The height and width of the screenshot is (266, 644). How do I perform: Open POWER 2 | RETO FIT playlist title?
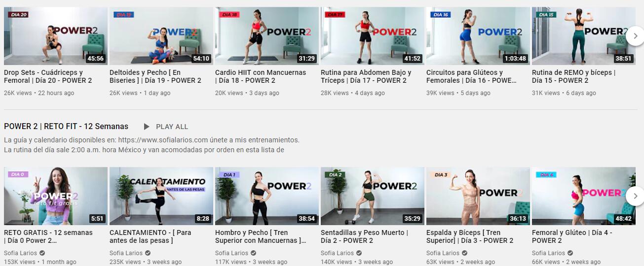point(66,127)
